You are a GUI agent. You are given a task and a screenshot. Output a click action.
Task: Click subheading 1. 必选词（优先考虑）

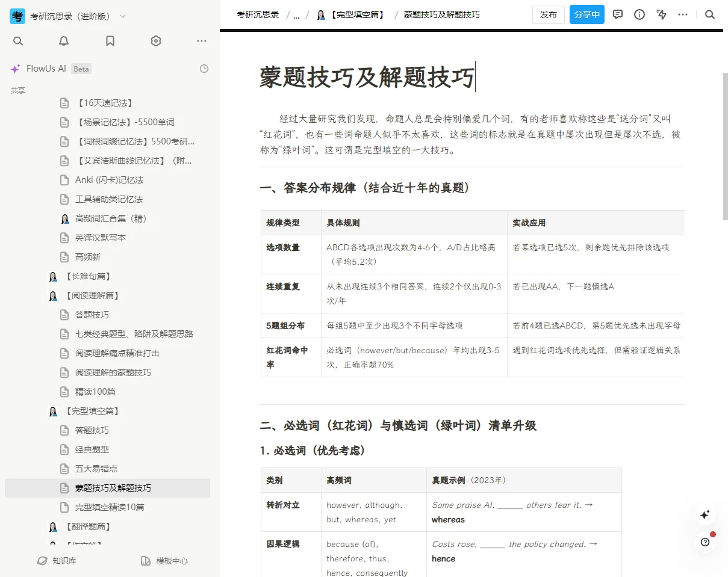click(313, 450)
